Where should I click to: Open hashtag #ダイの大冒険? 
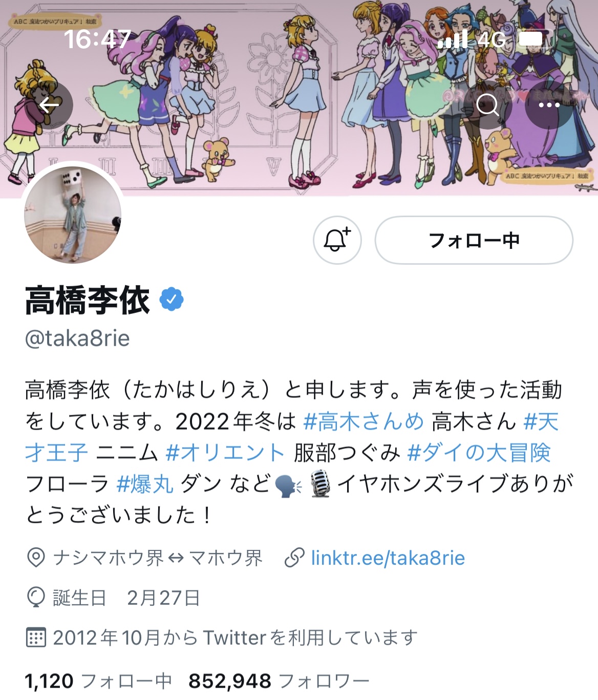[x=479, y=453]
